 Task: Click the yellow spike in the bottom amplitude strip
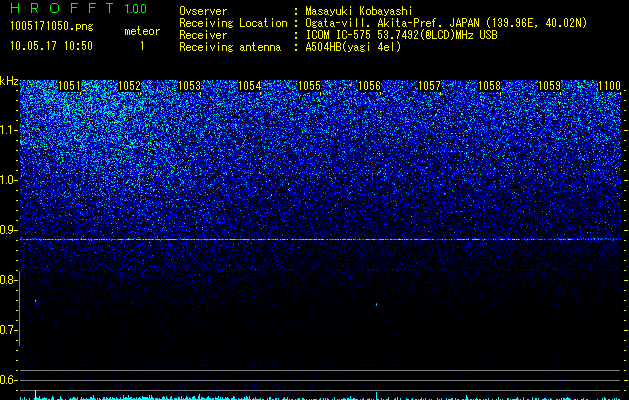pos(36,394)
